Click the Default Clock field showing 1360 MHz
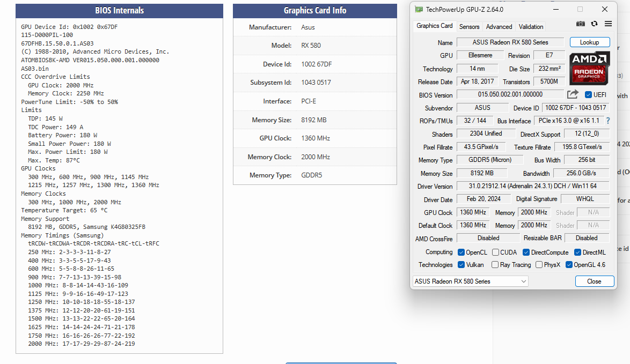This screenshot has height=364, width=630. coord(473,225)
